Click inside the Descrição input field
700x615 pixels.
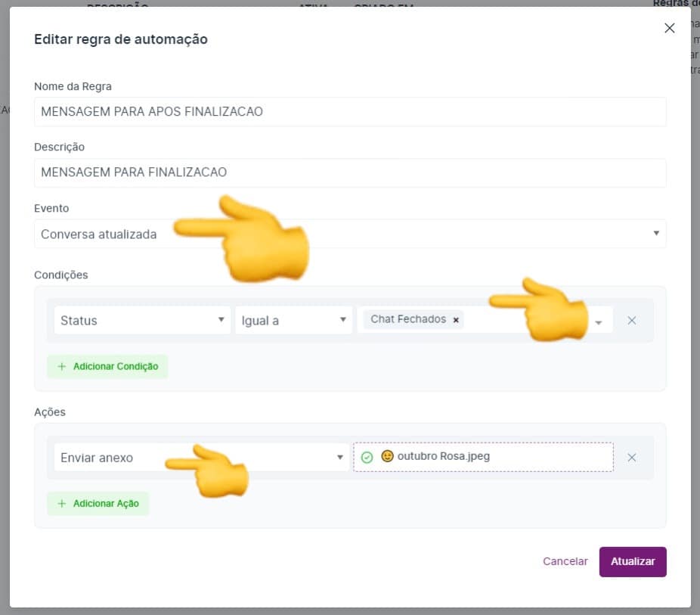coord(349,172)
